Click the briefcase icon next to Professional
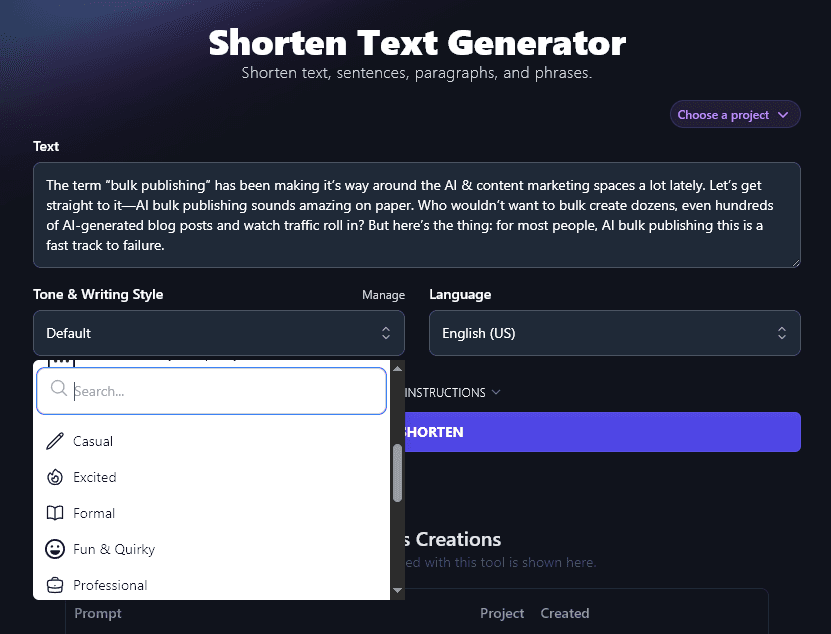 coord(55,585)
